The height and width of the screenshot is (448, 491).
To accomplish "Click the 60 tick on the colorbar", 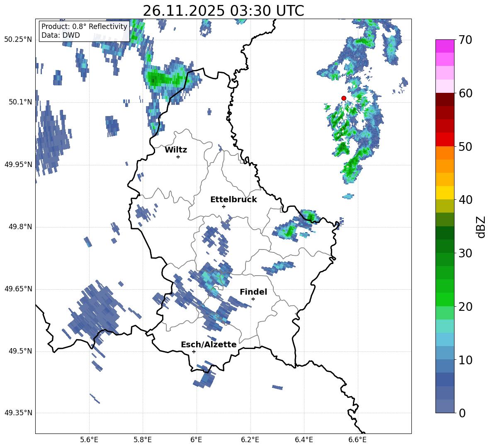I will point(465,93).
